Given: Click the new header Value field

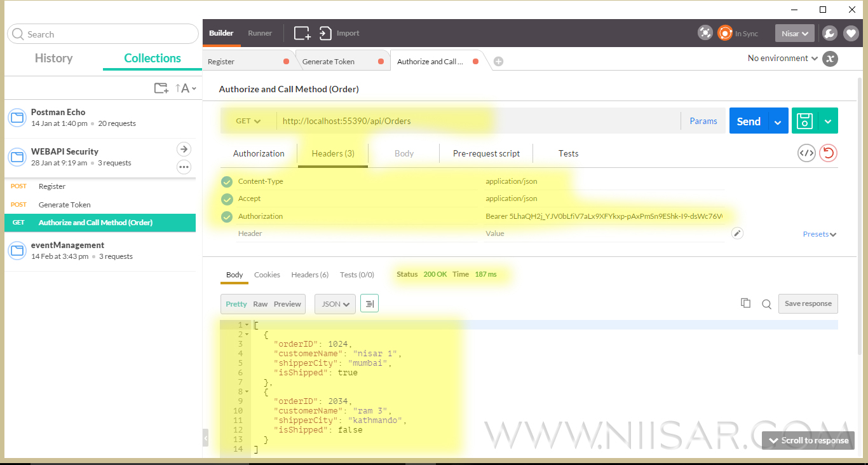Looking at the screenshot, I should (x=604, y=233).
